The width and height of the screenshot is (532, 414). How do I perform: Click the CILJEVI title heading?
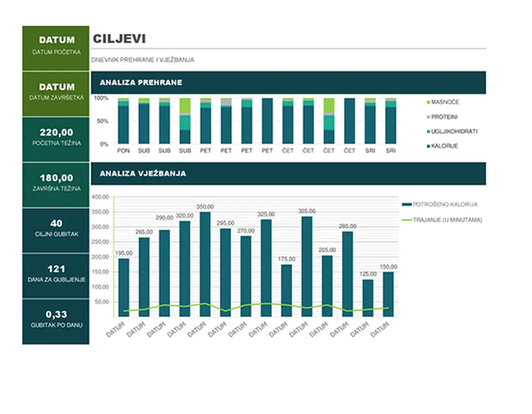click(x=119, y=39)
